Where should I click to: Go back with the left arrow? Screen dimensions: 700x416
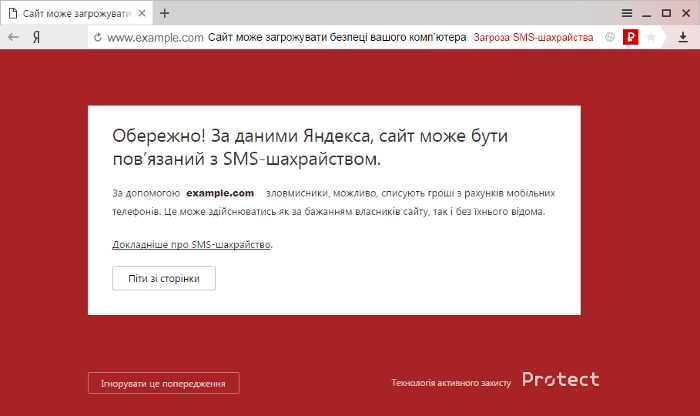tap(13, 37)
